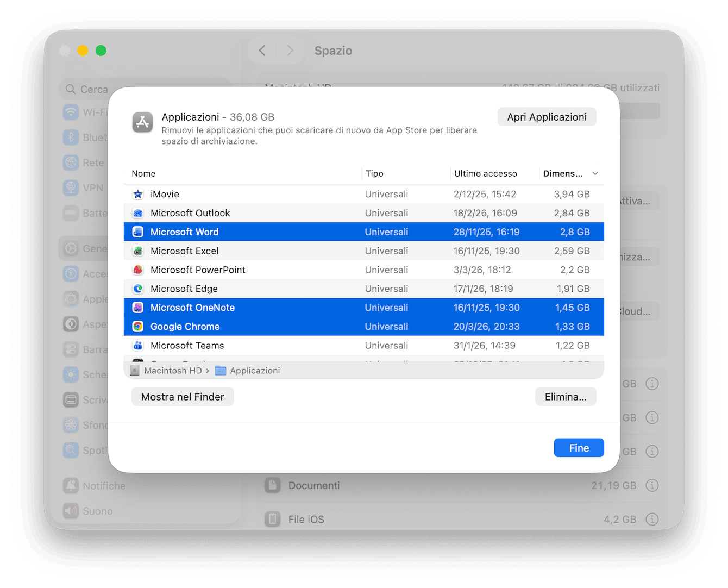
Task: Click the Microsoft Outlook app icon
Action: click(138, 213)
